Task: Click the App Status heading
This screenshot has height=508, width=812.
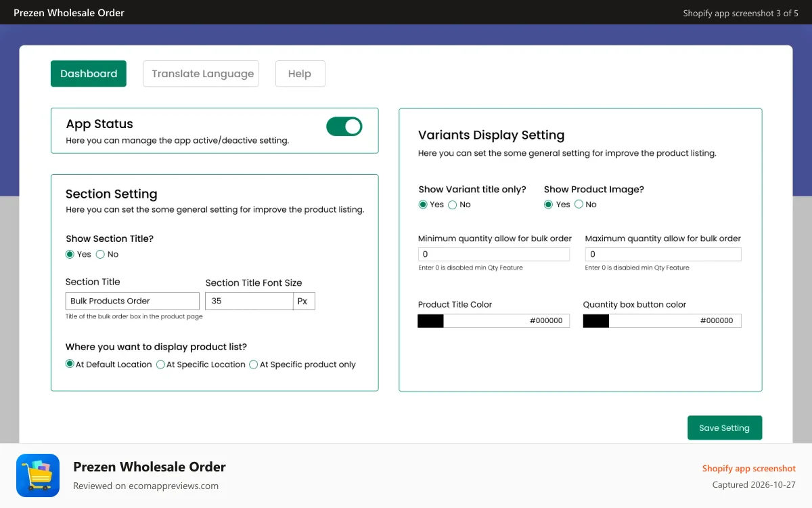Action: tap(99, 124)
